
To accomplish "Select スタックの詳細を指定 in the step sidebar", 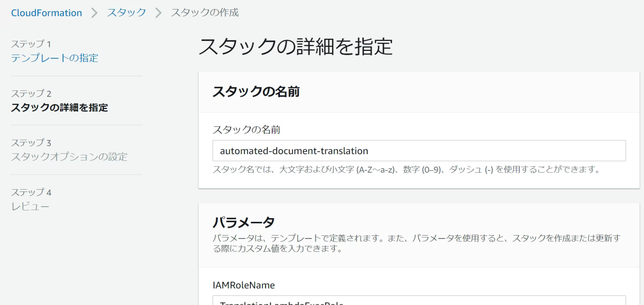I will click(x=59, y=108).
